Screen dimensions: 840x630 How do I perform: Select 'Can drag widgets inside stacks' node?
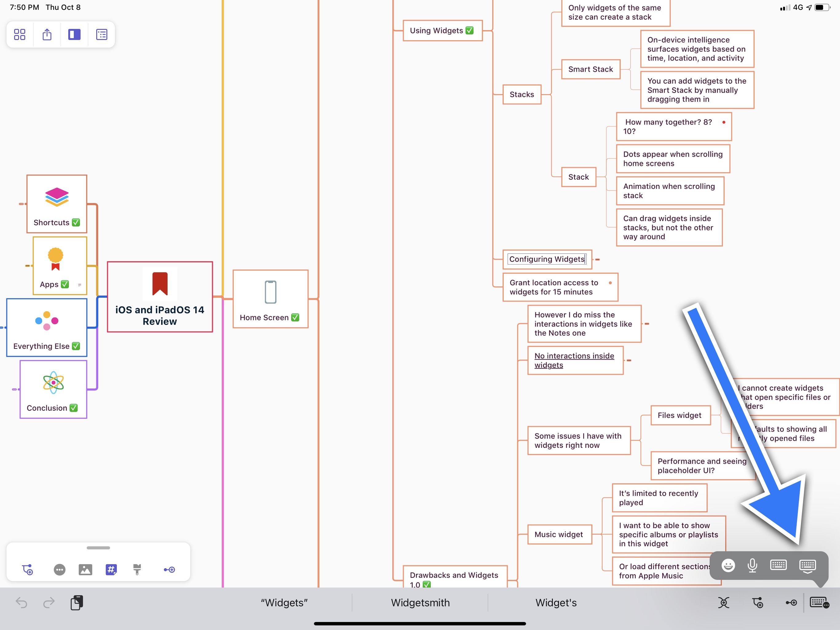(x=669, y=228)
